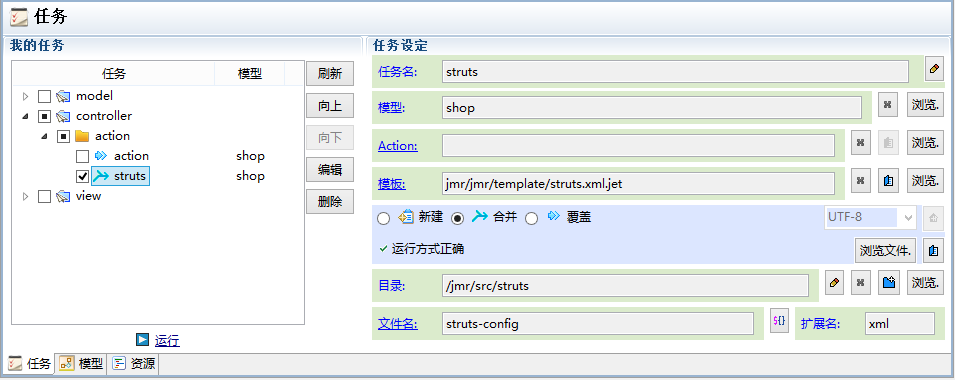Select the struts row in task tree
Viewport: 955px width, 380px height.
click(x=120, y=176)
